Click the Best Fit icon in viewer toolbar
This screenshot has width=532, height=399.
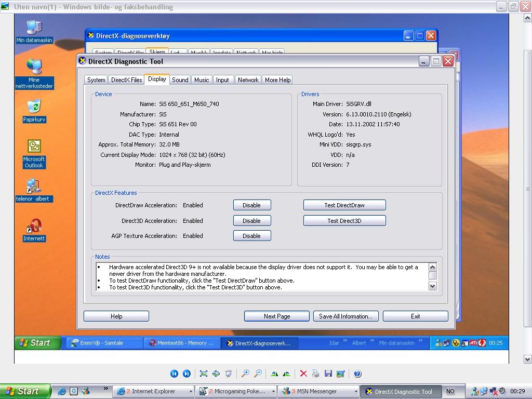coord(204,374)
